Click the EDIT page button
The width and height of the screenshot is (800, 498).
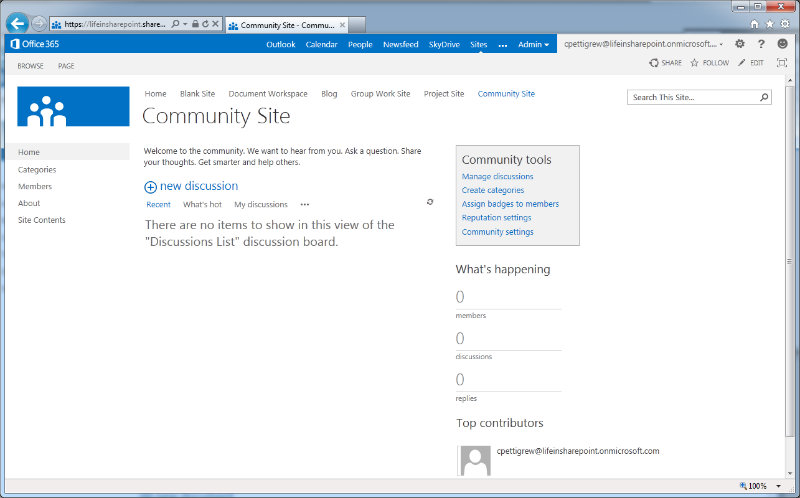point(751,63)
